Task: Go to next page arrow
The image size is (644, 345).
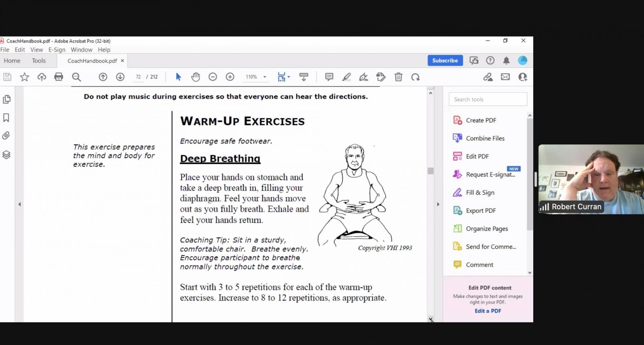Action: [120, 77]
